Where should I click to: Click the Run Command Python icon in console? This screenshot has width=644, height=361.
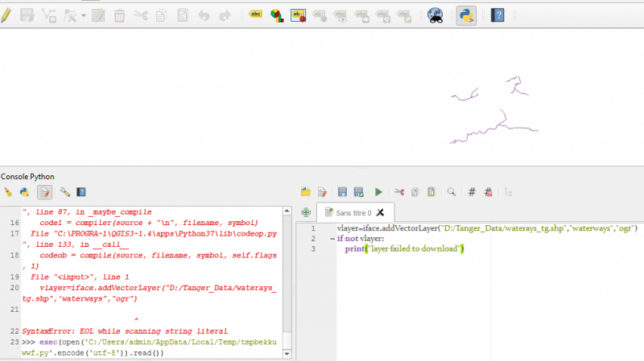[x=25, y=192]
